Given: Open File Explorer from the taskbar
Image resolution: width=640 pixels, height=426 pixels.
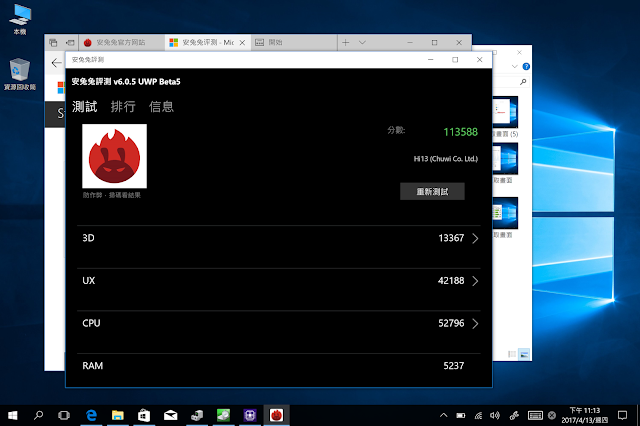Looking at the screenshot, I should point(118,415).
